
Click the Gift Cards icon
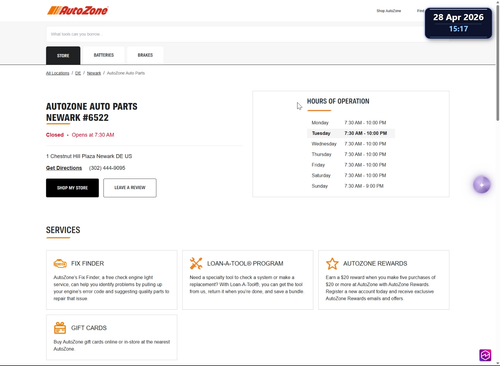[60, 328]
